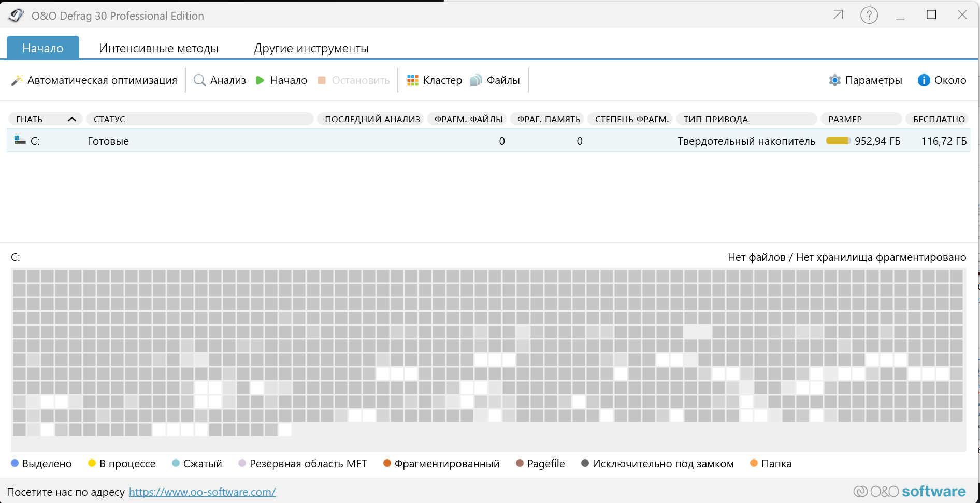Sort by РАЗМЕР column header

point(861,119)
